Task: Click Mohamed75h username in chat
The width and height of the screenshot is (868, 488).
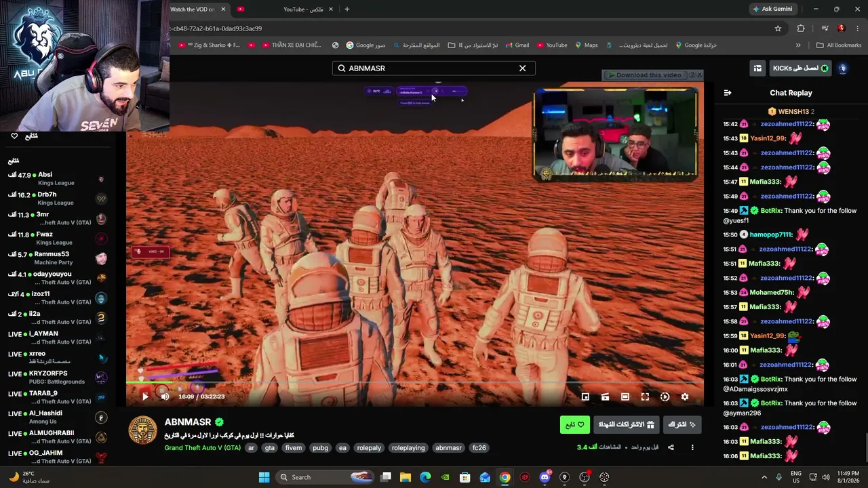Action: coord(772,293)
